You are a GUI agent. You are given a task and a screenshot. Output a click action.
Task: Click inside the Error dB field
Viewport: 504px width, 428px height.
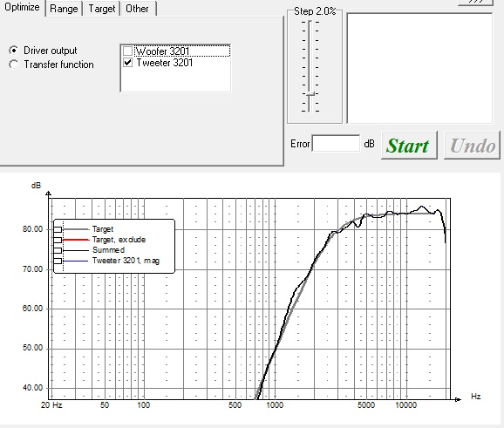point(336,143)
